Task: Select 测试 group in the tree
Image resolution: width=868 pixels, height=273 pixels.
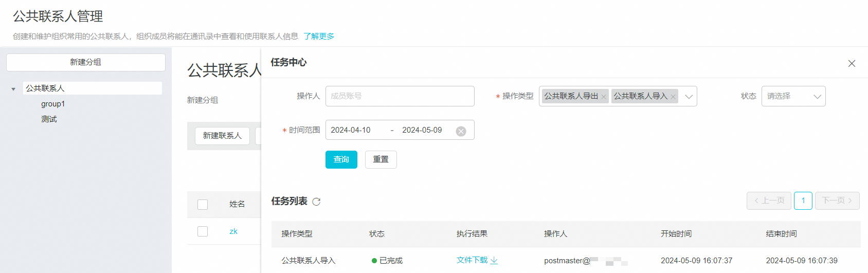Action: pyautogui.click(x=49, y=119)
